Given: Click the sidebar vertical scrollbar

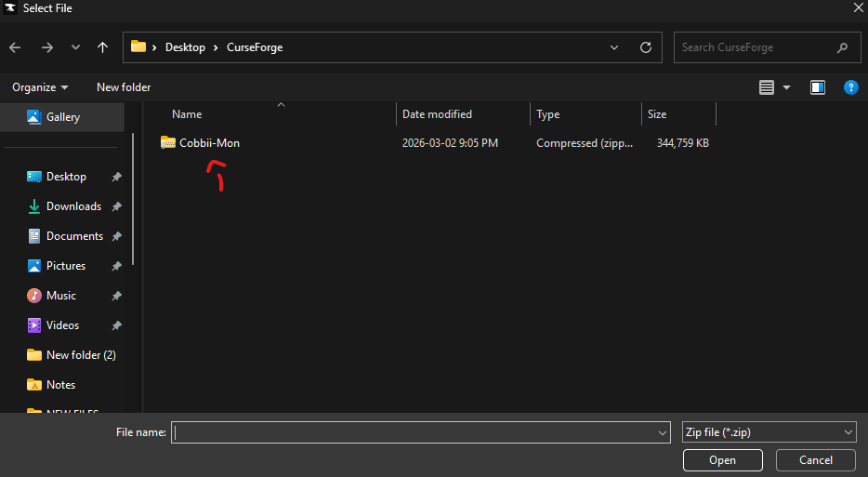Looking at the screenshot, I should pos(133,199).
